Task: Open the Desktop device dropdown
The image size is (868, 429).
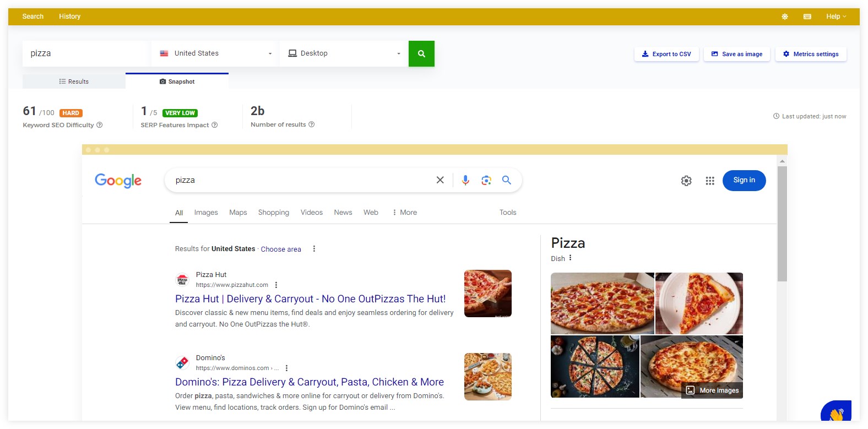Action: [x=344, y=53]
